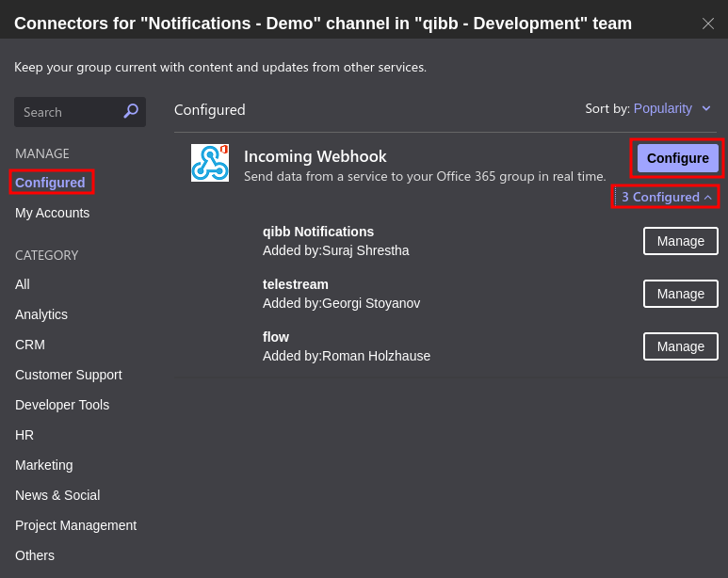Viewport: 728px width, 578px height.
Task: Open the Configured manage section
Action: pos(50,183)
